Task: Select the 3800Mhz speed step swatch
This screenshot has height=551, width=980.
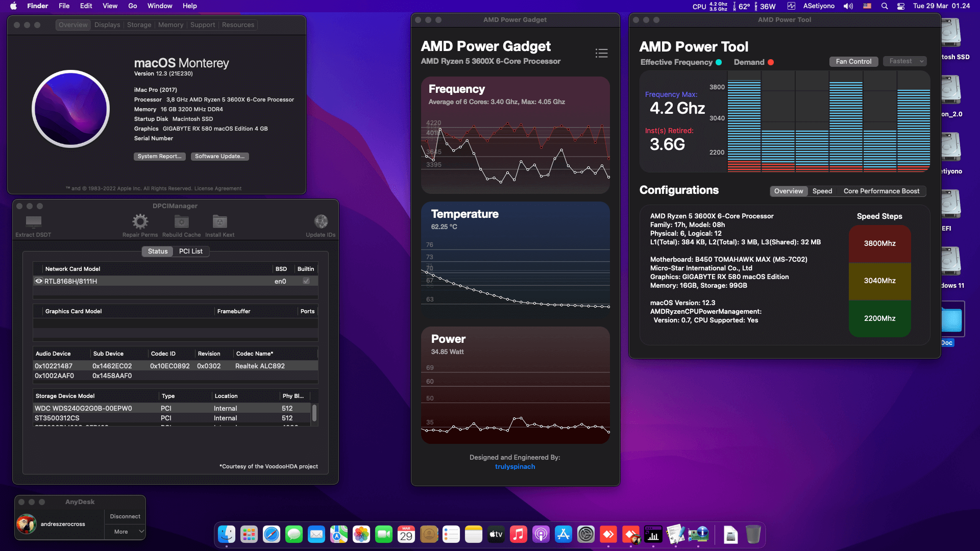Action: tap(879, 243)
